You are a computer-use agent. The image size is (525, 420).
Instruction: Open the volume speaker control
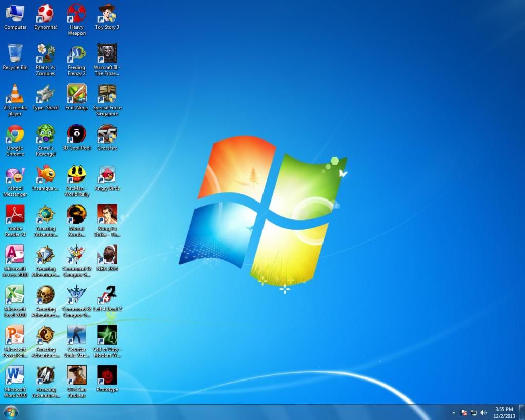(483, 412)
